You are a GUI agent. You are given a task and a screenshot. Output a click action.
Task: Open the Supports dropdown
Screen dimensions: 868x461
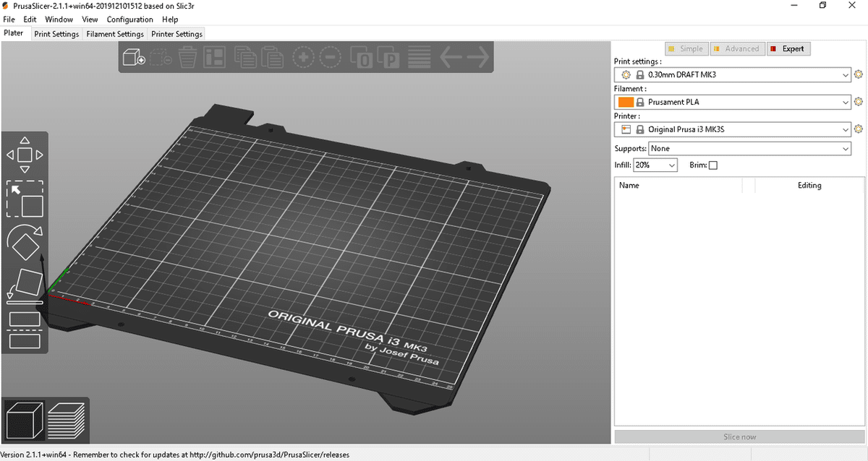click(749, 148)
